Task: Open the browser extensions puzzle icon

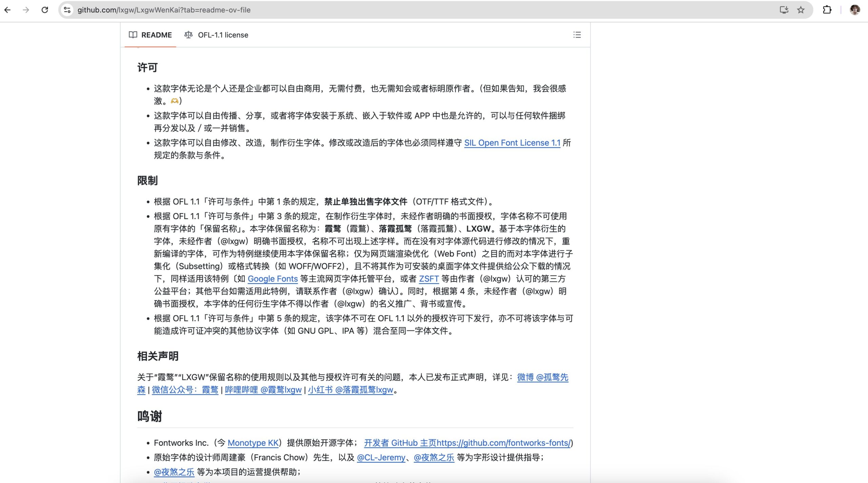Action: (x=827, y=10)
